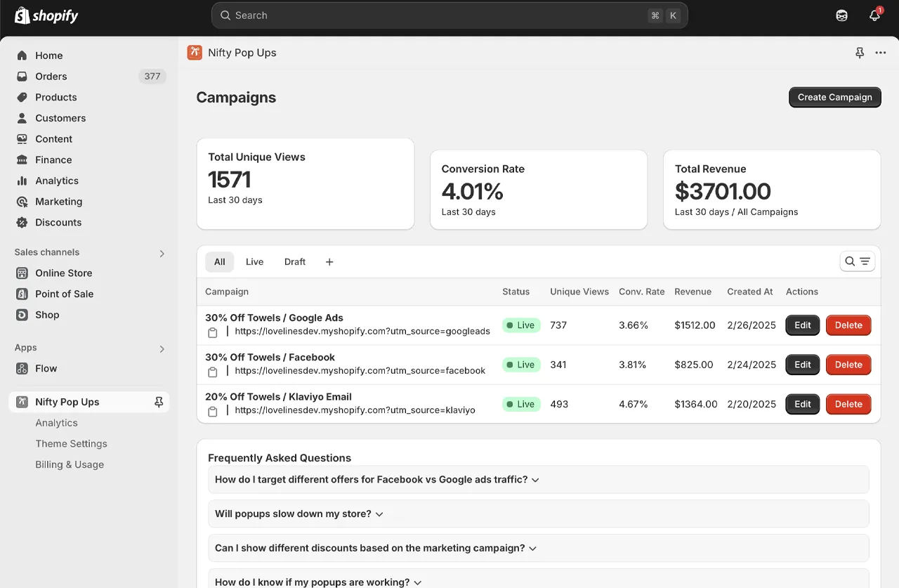The width and height of the screenshot is (899, 588).
Task: Click the notifications bell icon
Action: pos(874,15)
